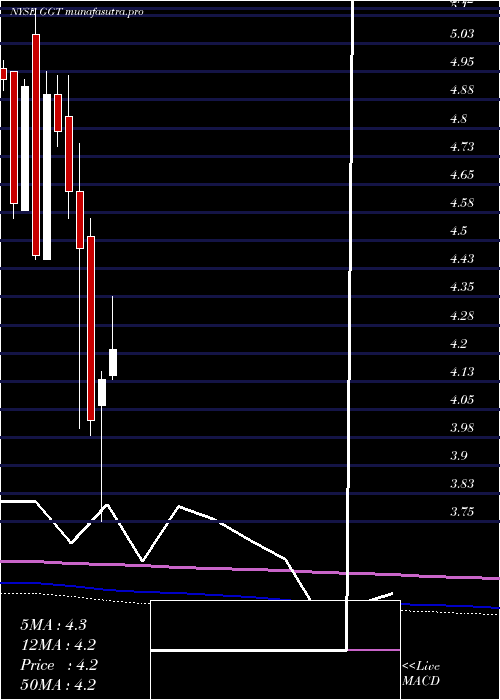Click the 4.35 price axis label
The height and width of the screenshot is (700, 500).
click(462, 287)
